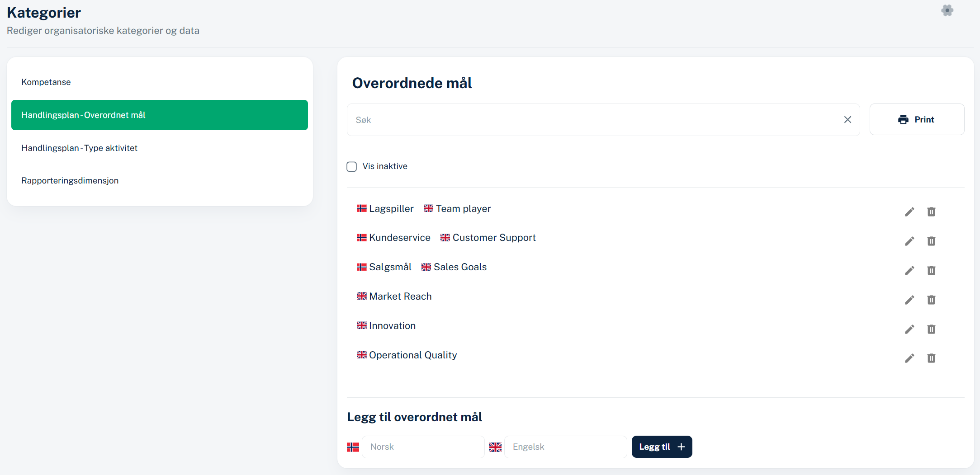Edit the Innovation goal
This screenshot has height=475, width=980.
tap(909, 329)
